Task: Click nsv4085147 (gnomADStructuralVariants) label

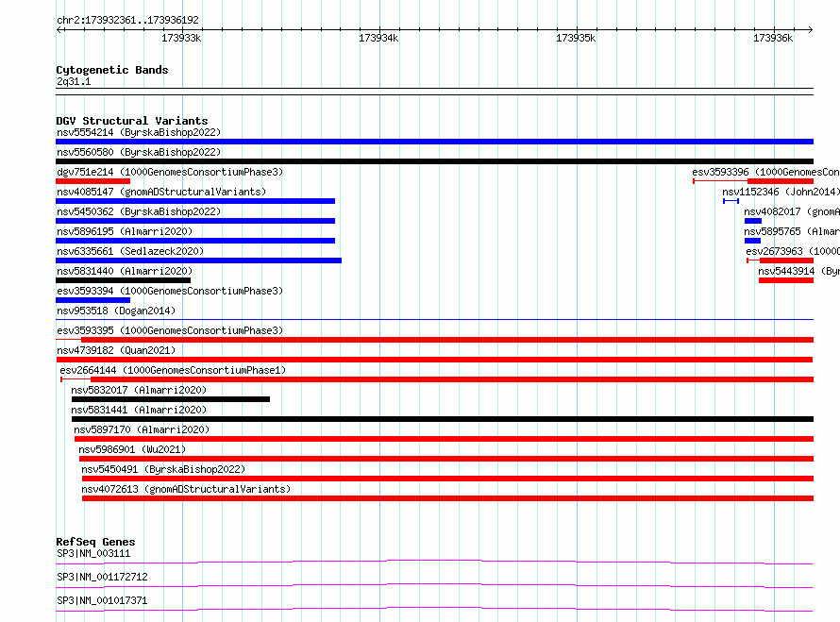Action: (x=161, y=192)
